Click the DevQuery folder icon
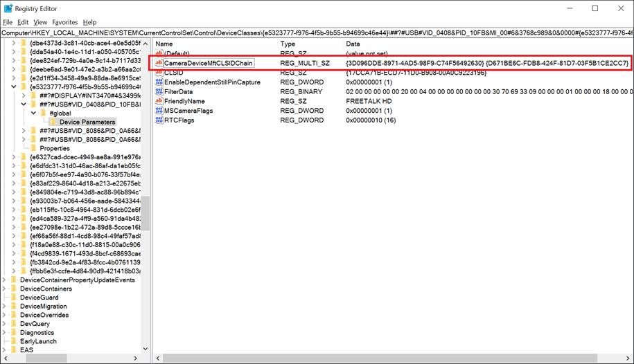 click(x=14, y=324)
